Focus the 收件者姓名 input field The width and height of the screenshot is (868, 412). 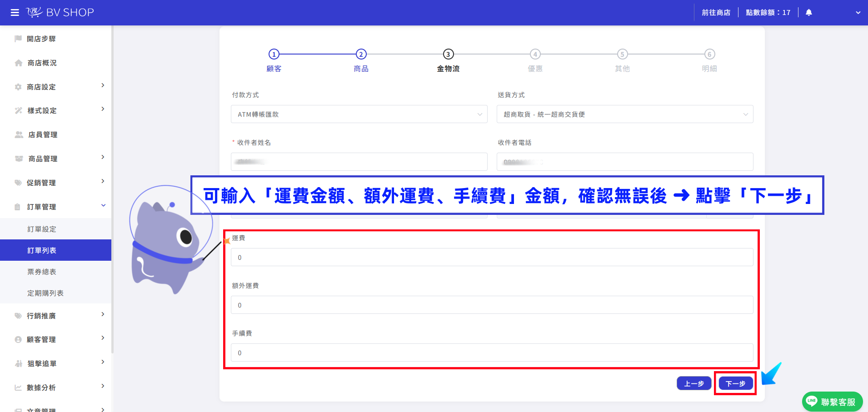tap(359, 162)
